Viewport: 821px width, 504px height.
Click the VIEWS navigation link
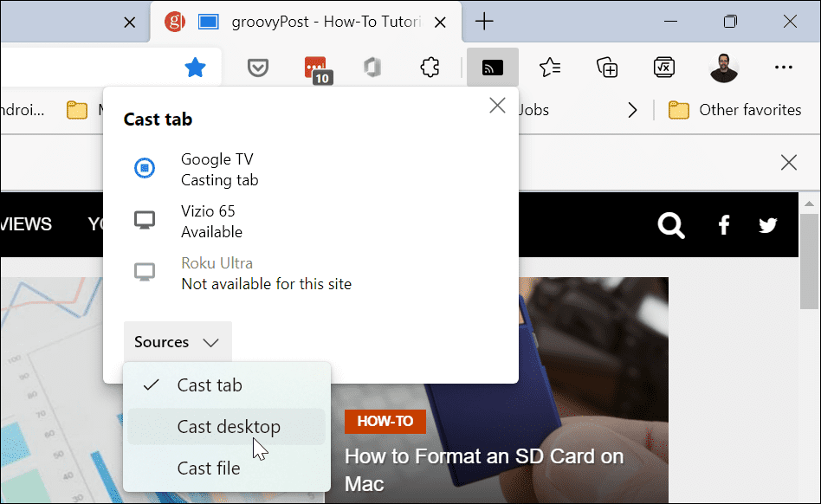26,224
